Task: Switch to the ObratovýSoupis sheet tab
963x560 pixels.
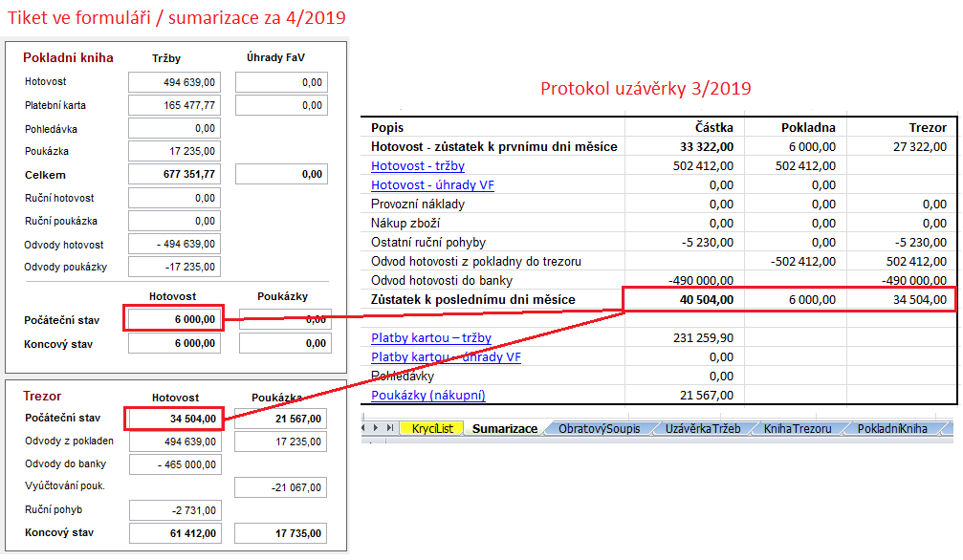Action: (597, 429)
